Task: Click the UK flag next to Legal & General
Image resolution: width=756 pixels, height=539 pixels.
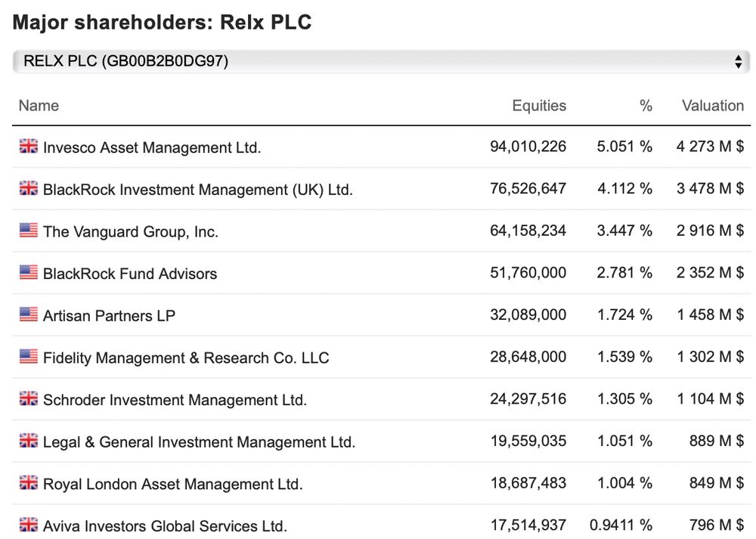Action: coord(29,441)
